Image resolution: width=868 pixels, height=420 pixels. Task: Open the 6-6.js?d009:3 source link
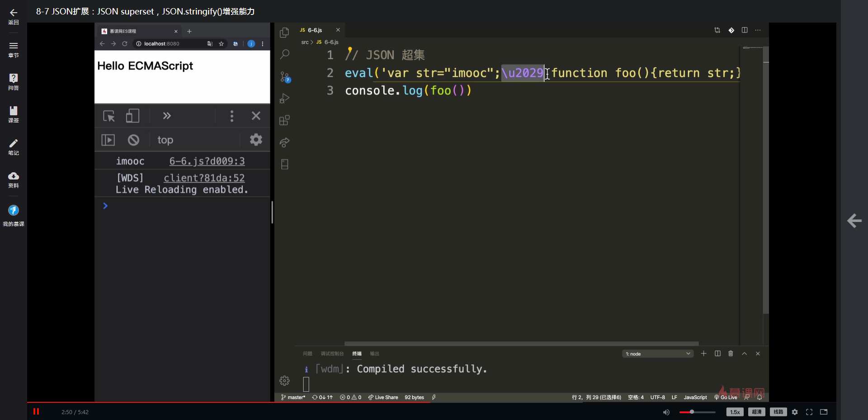[207, 161]
